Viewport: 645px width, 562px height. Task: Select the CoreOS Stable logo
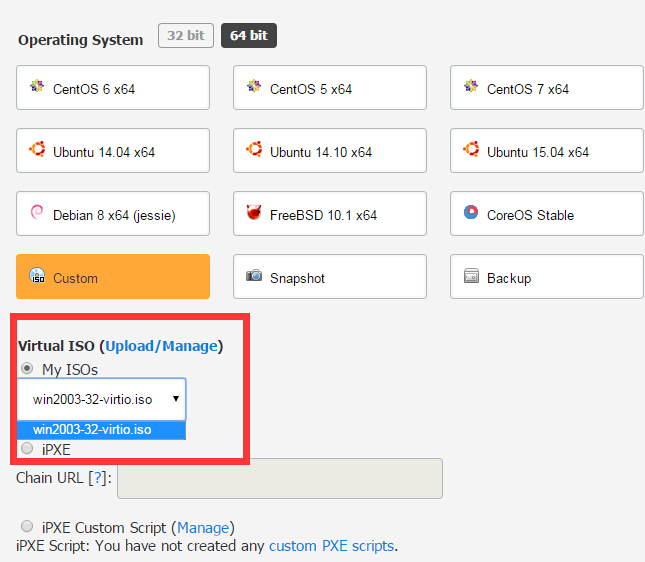[x=471, y=213]
